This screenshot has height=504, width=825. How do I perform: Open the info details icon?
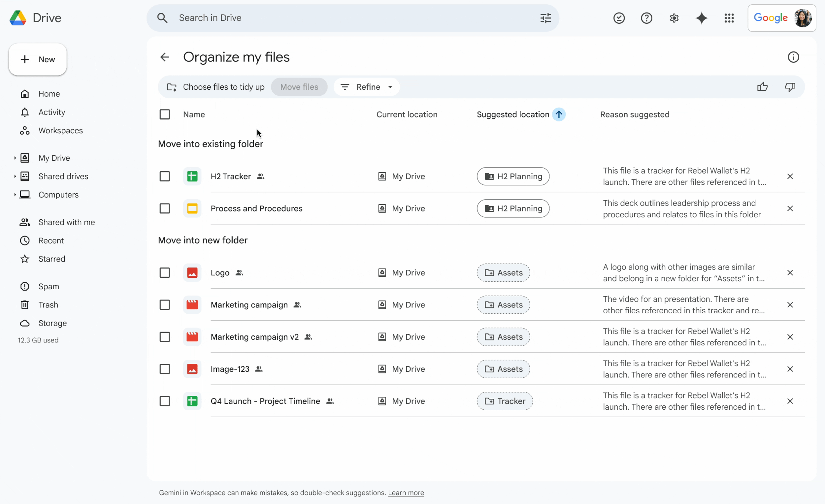[x=793, y=57]
